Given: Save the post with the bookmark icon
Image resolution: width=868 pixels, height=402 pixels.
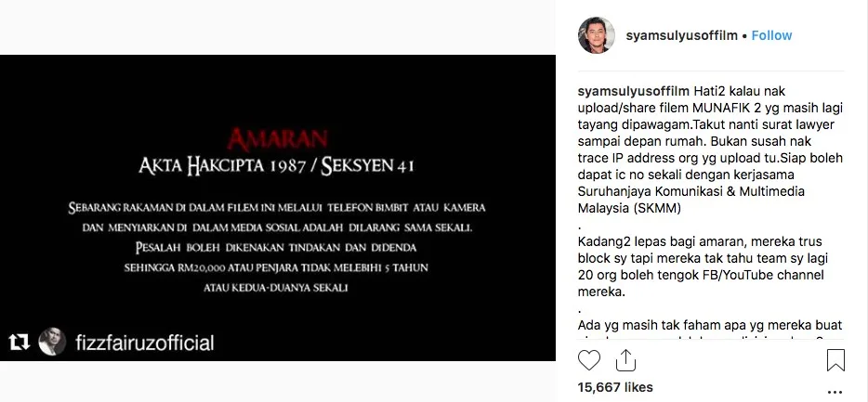Looking at the screenshot, I should pyautogui.click(x=835, y=360).
